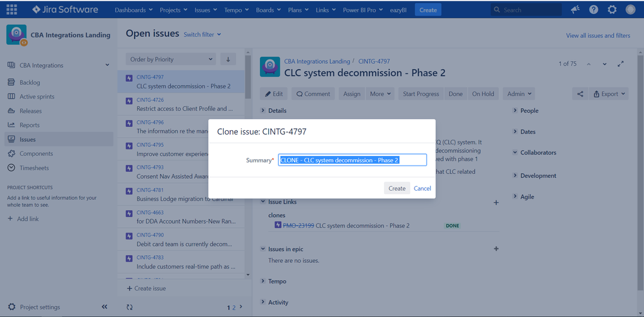Click the blue Create button in the top bar
Screen dimensions: 644x317
tap(428, 10)
